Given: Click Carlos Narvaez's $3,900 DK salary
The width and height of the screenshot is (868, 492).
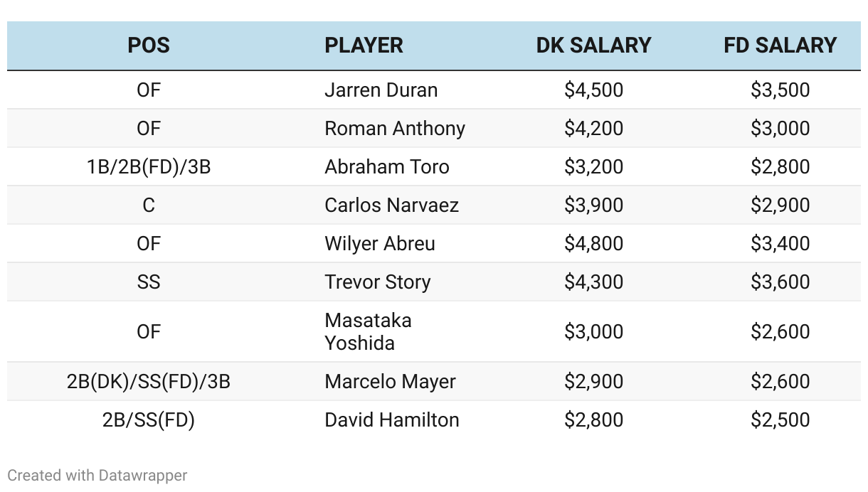Looking at the screenshot, I should [593, 205].
